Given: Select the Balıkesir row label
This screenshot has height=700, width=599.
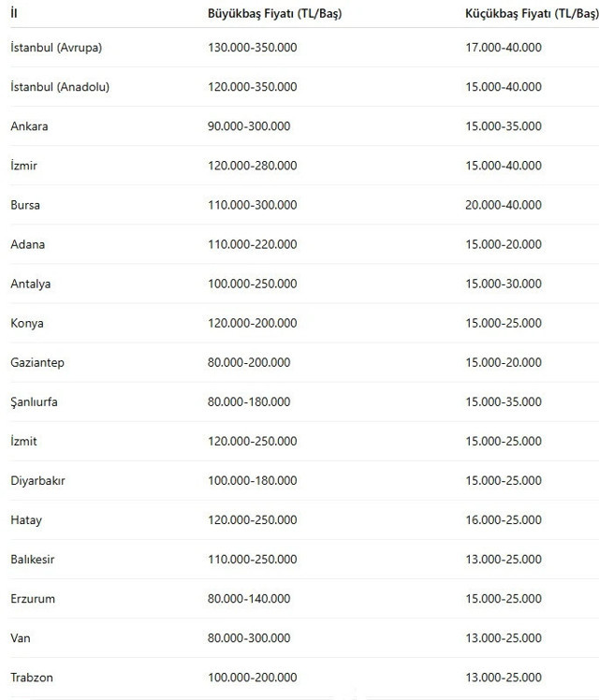Looking at the screenshot, I should click(x=33, y=559).
